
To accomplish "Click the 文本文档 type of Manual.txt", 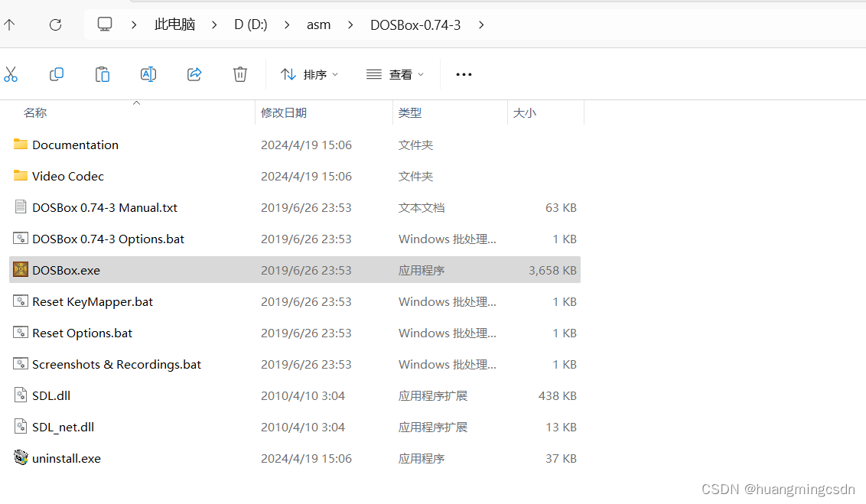I will pyautogui.click(x=422, y=207).
